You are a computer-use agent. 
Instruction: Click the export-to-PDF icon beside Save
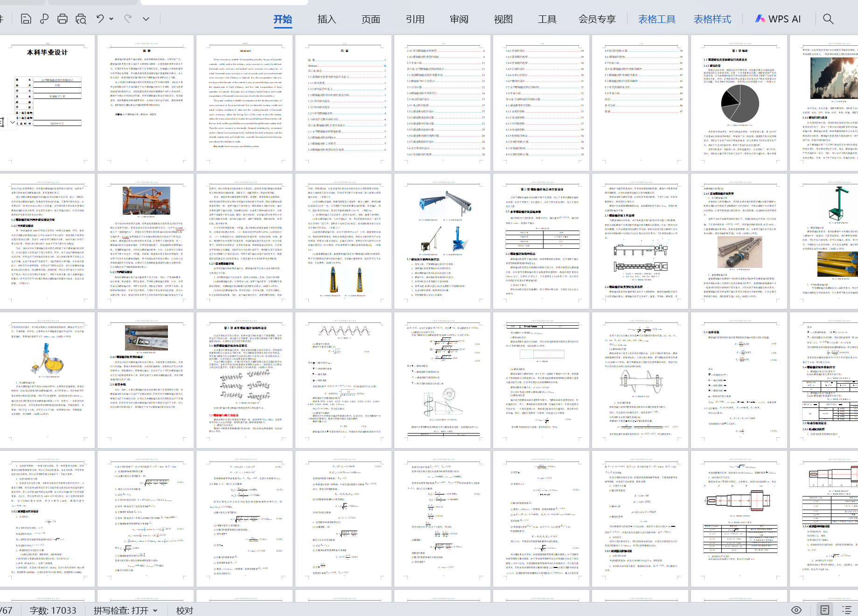44,19
